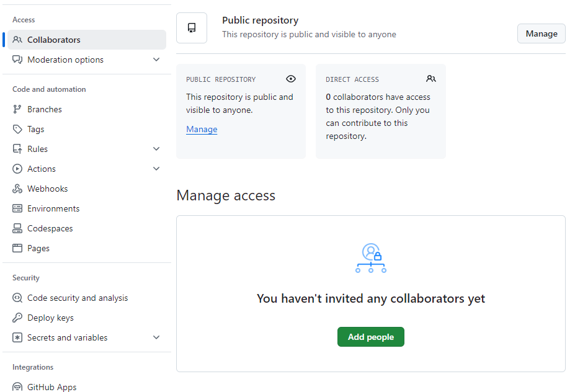Open GitHub Apps integrations

[87, 387]
